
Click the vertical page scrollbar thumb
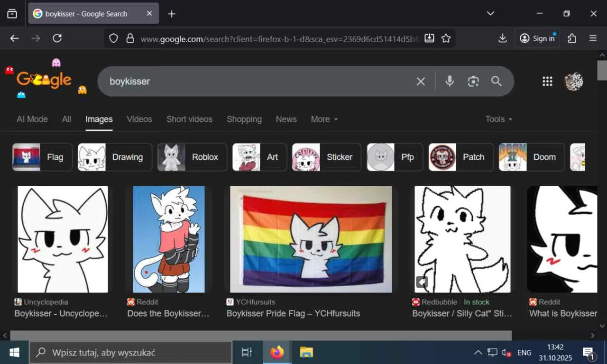[602, 70]
